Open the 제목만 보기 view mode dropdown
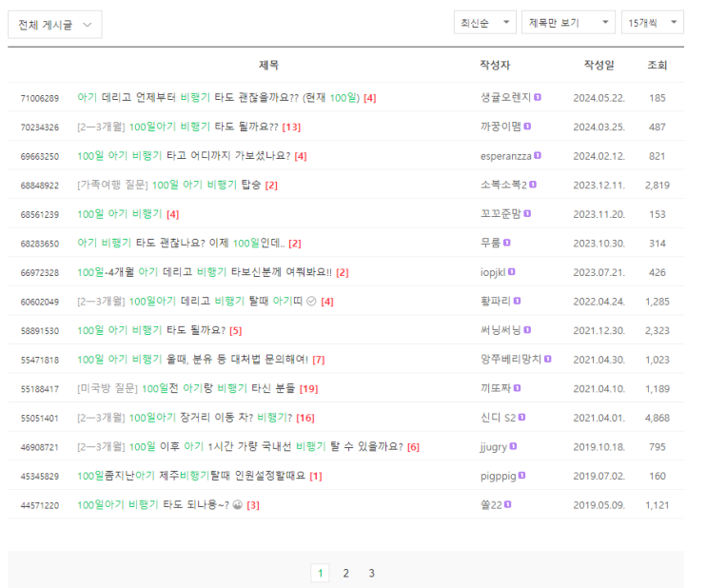This screenshot has height=588, width=707. (x=568, y=23)
